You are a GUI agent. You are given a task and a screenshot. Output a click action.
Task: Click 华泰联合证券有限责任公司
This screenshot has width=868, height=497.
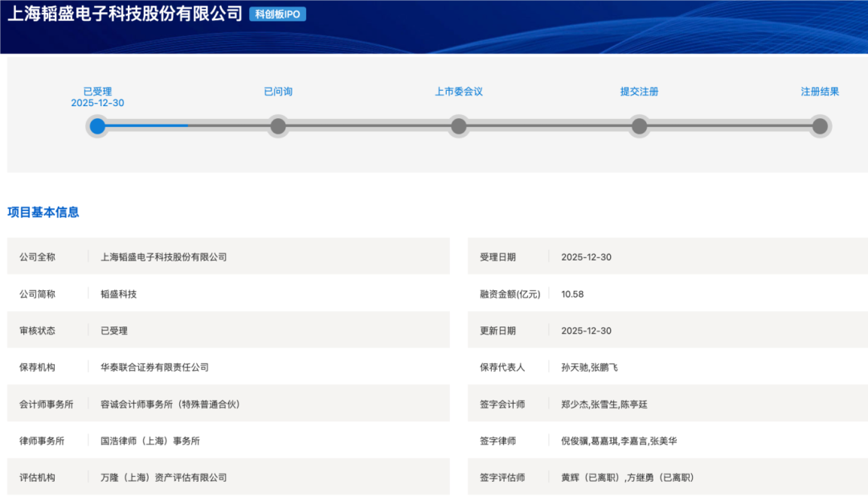coord(154,368)
